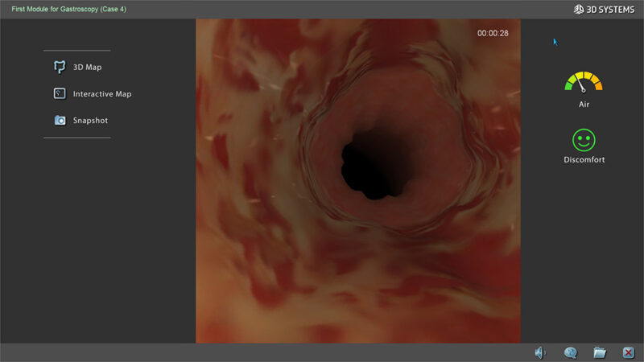Mute the sound with the speaker icon
Viewport: 644px width, 362px height.
[540, 352]
